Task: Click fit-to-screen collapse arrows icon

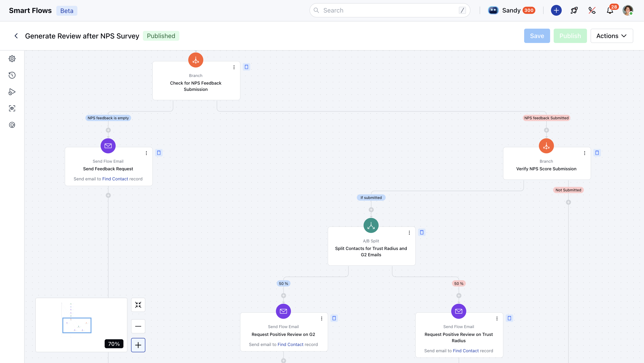Action: pyautogui.click(x=138, y=305)
